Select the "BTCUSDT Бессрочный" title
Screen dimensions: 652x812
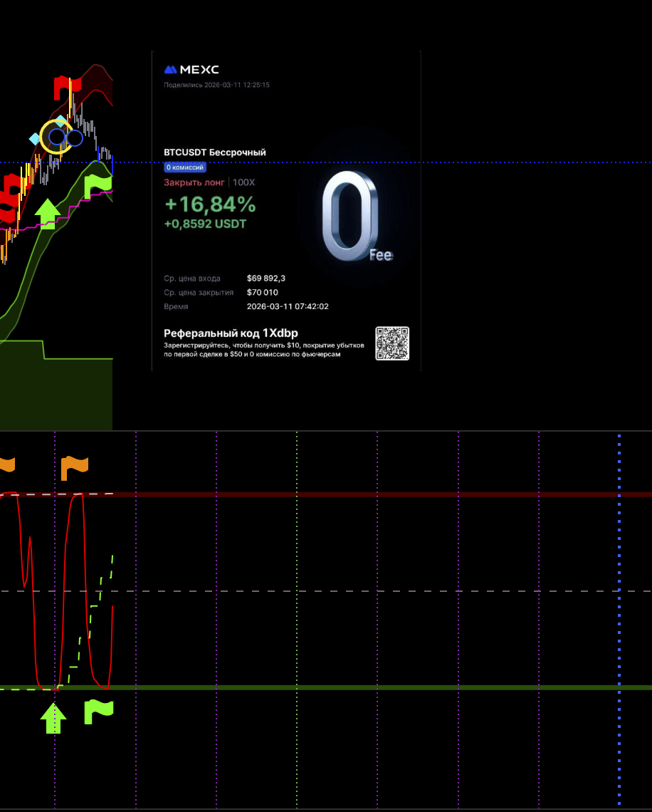coord(215,152)
